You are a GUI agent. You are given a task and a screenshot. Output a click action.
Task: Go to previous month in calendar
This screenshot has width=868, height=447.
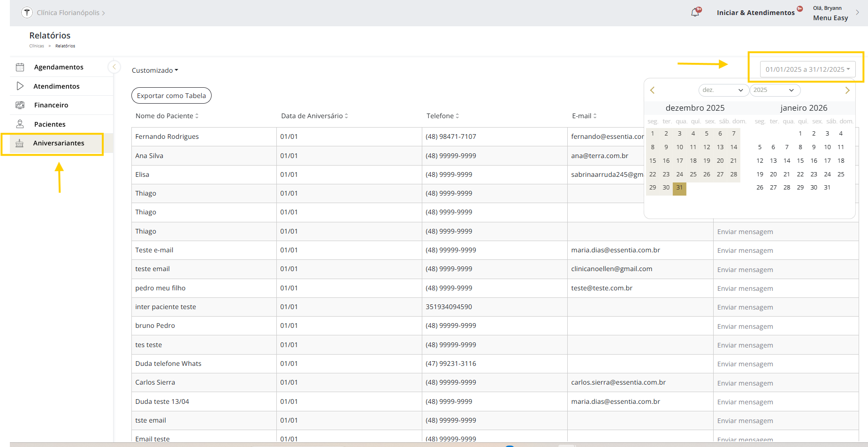[x=652, y=90]
